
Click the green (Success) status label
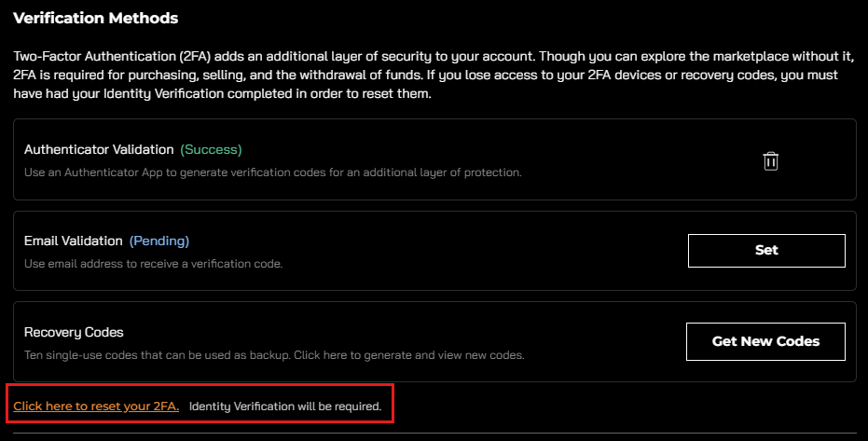click(x=211, y=149)
